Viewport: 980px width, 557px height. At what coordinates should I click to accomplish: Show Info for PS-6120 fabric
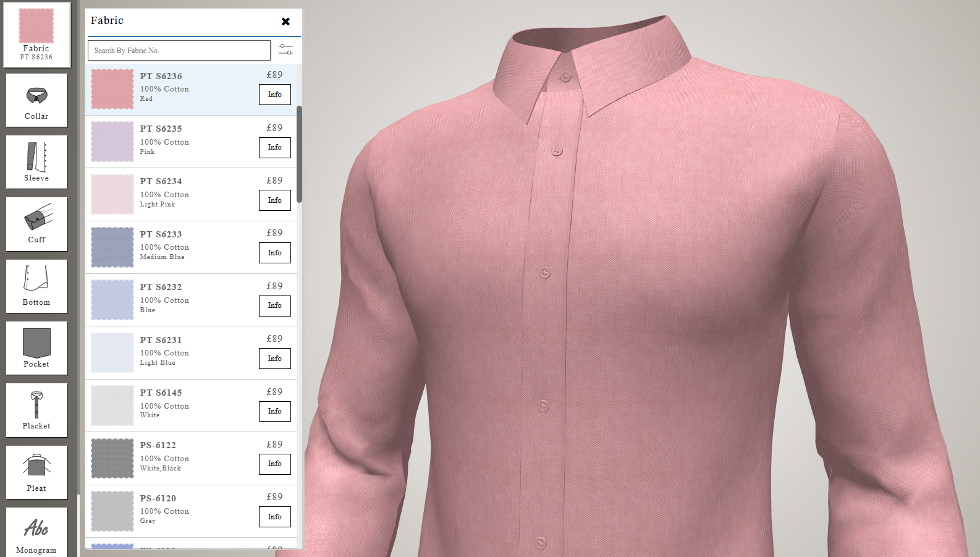pos(275,517)
